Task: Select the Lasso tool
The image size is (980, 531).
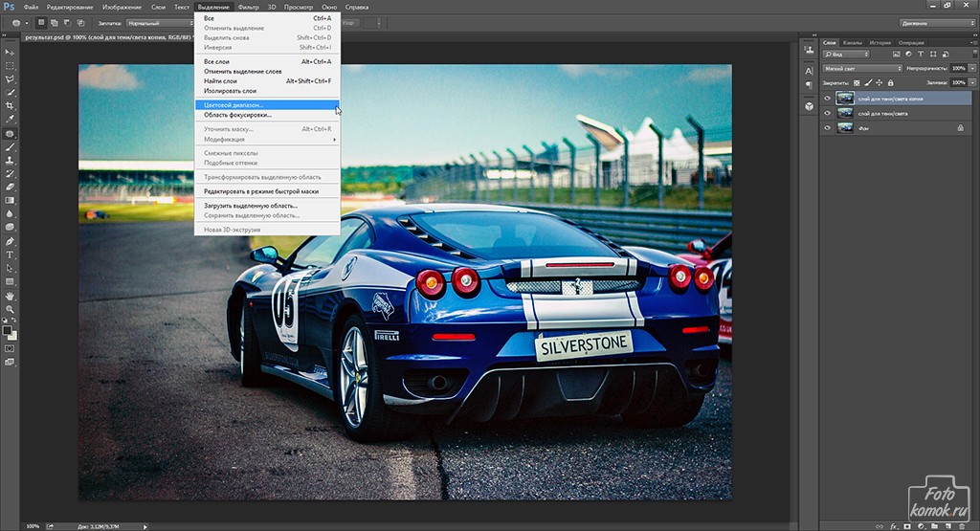Action: (10, 79)
